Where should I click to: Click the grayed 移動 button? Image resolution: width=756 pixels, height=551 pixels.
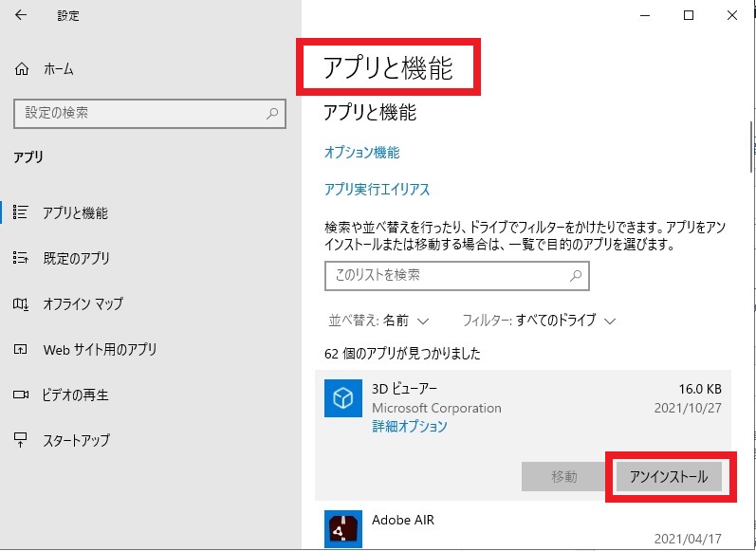[563, 477]
